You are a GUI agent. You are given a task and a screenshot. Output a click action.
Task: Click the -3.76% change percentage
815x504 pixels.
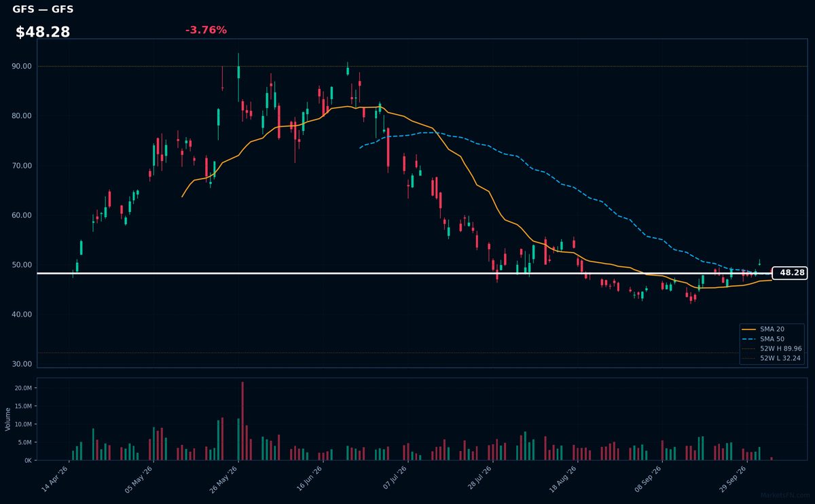click(206, 30)
